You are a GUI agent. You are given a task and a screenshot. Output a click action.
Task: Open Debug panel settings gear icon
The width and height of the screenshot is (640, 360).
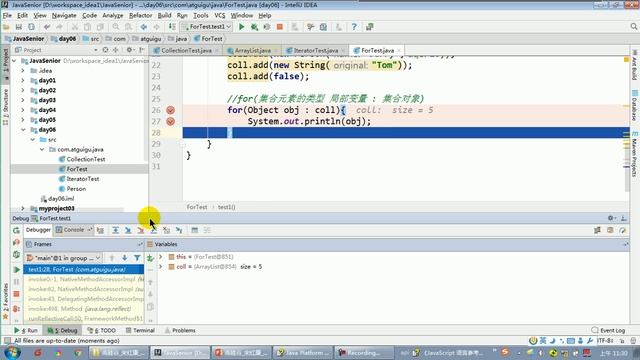[611, 218]
